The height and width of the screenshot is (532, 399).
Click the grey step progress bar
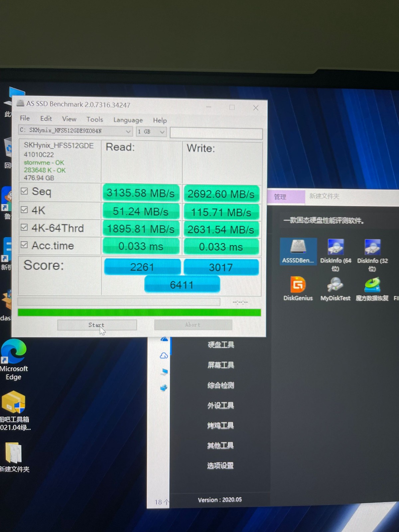point(119,302)
